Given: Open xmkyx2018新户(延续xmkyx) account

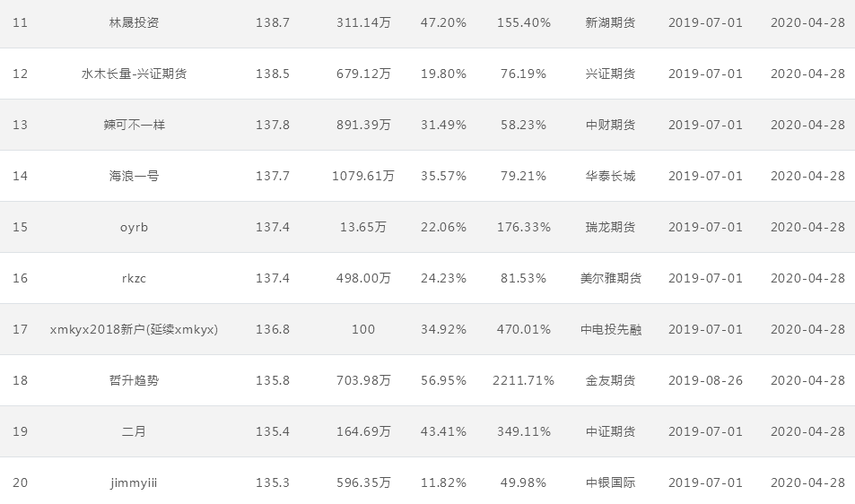Looking at the screenshot, I should pyautogui.click(x=134, y=330).
